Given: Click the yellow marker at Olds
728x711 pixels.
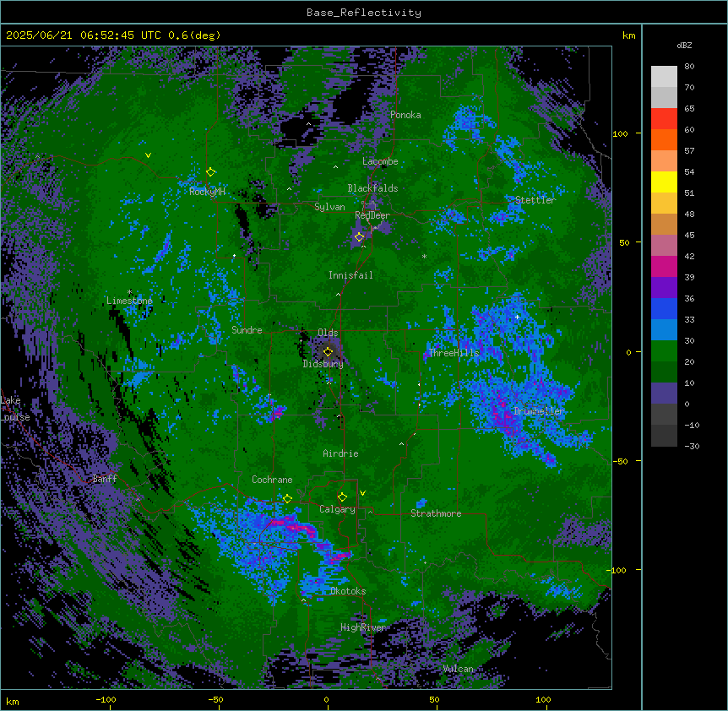Looking at the screenshot, I should pyautogui.click(x=328, y=351).
